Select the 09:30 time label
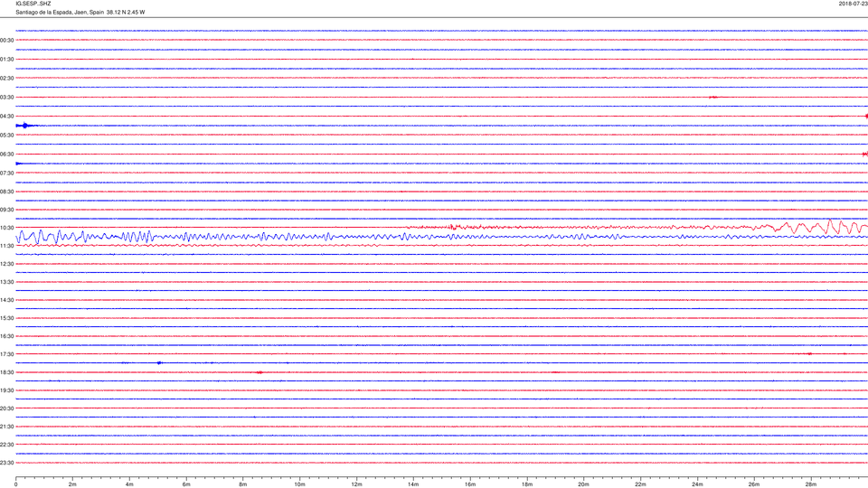 click(x=7, y=211)
